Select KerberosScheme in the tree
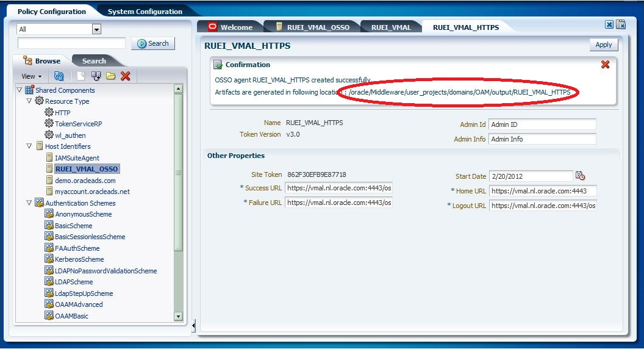The width and height of the screenshot is (644, 349). tap(79, 259)
